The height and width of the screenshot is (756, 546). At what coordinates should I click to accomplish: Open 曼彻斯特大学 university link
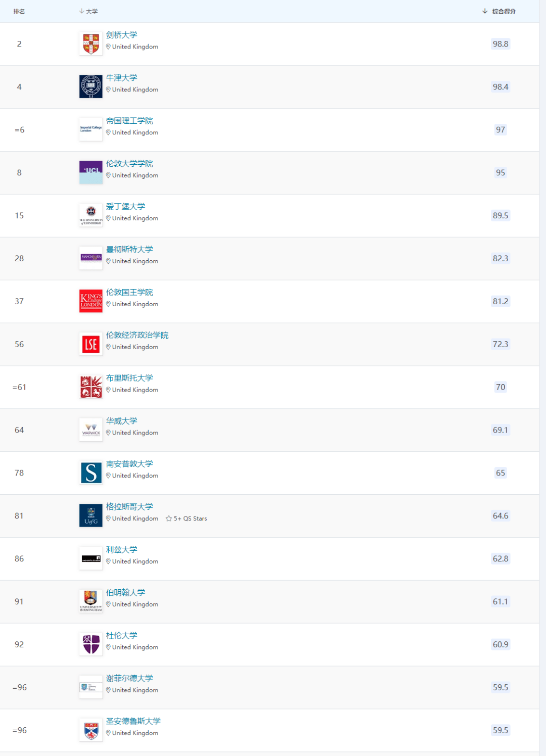pos(129,249)
